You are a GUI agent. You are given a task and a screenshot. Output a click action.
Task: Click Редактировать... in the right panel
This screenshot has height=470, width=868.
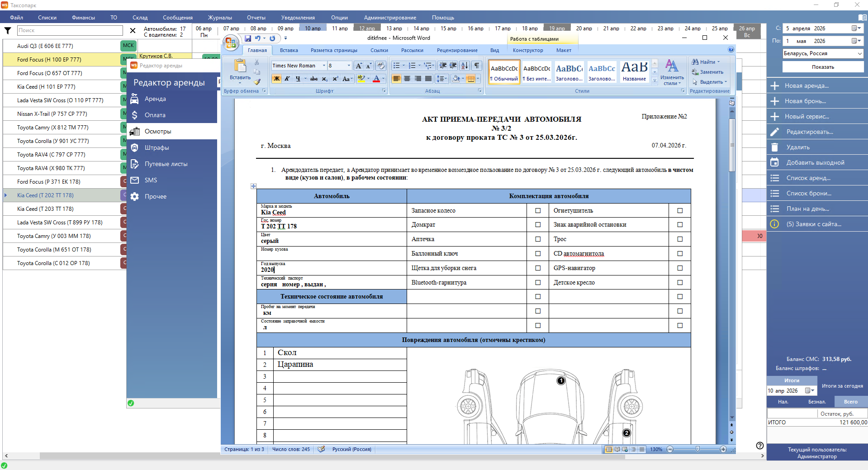point(817,132)
